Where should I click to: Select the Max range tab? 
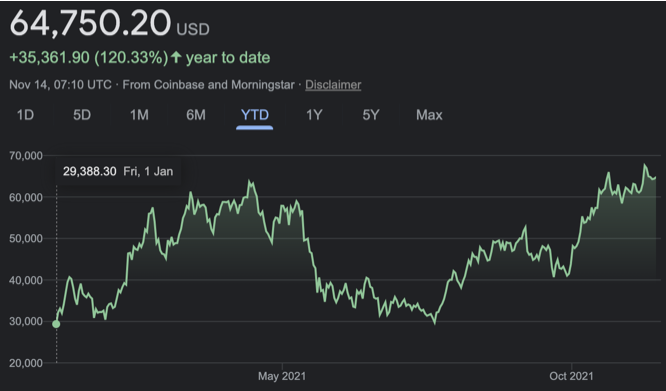point(429,115)
